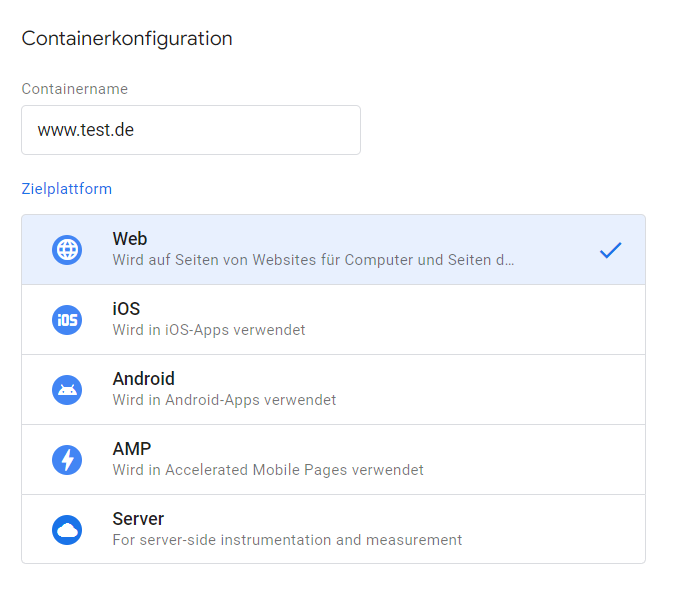Click the iOS platform icon
Viewport: 686px width, 589px height.
coord(67,320)
